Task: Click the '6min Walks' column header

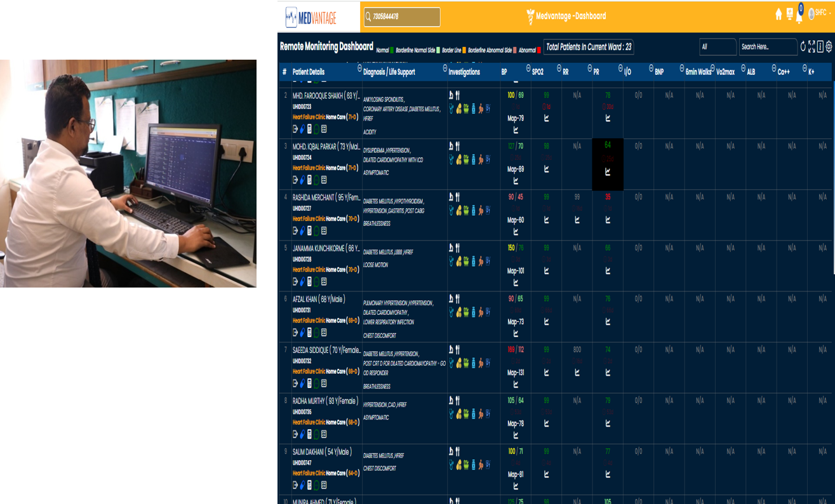Action: click(698, 72)
